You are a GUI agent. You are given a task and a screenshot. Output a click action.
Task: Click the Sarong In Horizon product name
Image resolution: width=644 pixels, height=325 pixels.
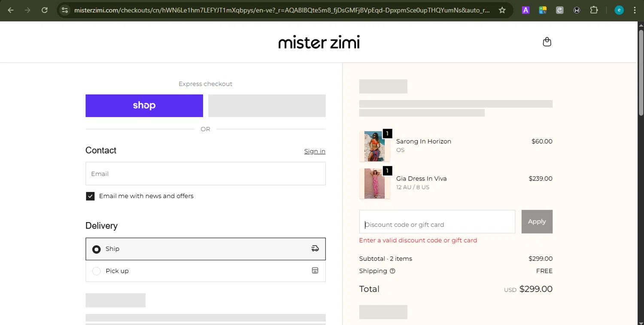point(424,141)
